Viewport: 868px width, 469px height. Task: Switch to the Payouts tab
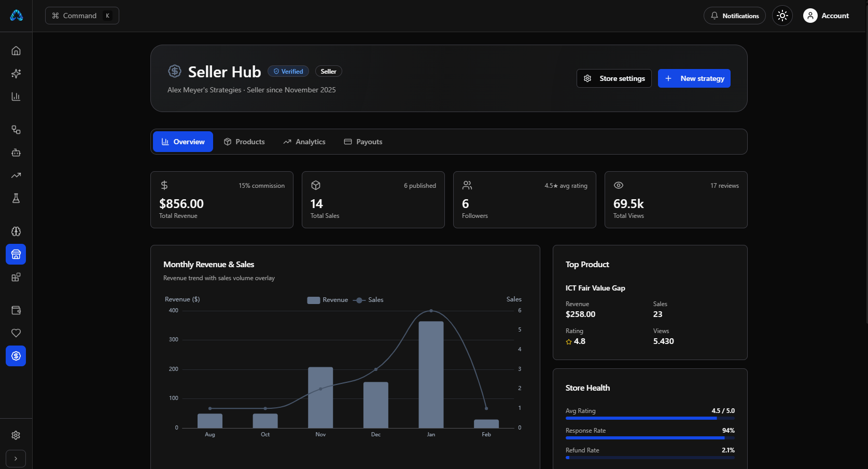point(363,142)
